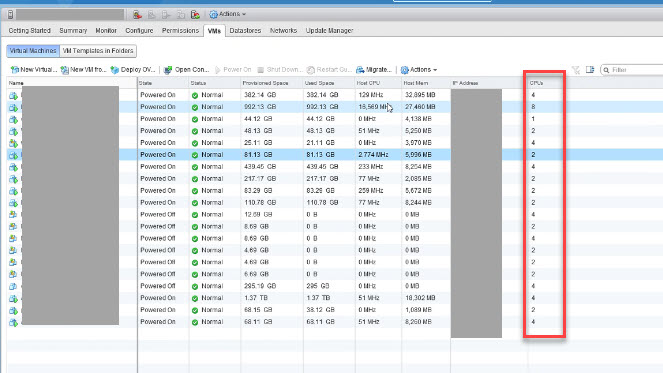
Task: Switch to VM Templates in Folders view
Action: 98,51
